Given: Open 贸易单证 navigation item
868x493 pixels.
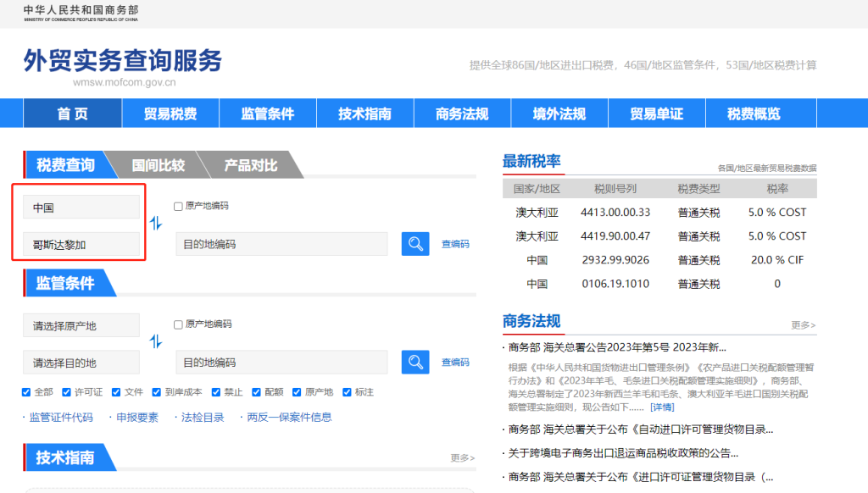Looking at the screenshot, I should tap(657, 114).
